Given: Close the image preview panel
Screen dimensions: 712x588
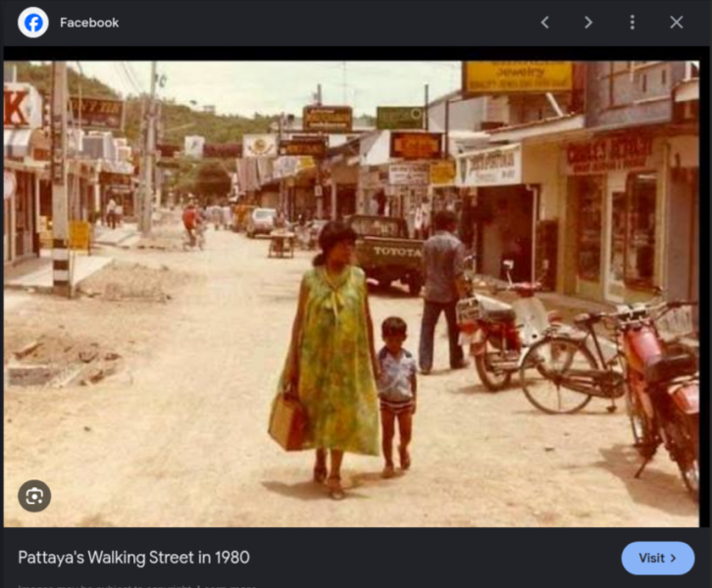Looking at the screenshot, I should [676, 23].
